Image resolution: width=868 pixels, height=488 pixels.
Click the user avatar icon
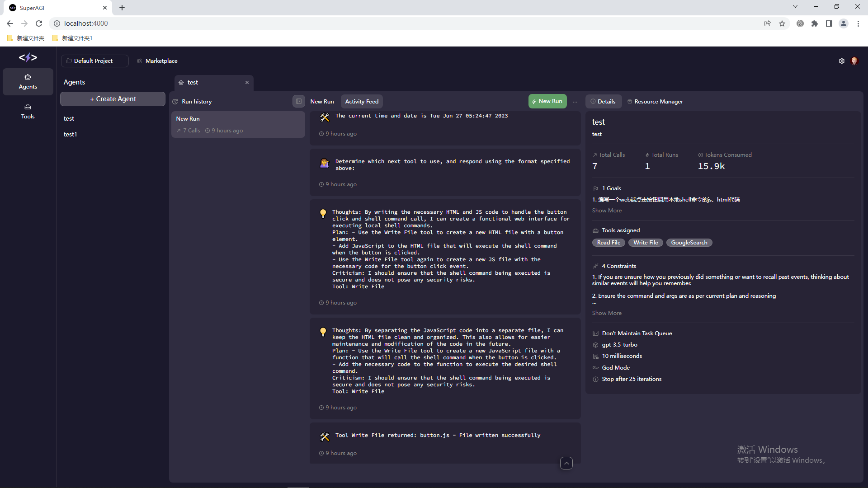point(854,61)
